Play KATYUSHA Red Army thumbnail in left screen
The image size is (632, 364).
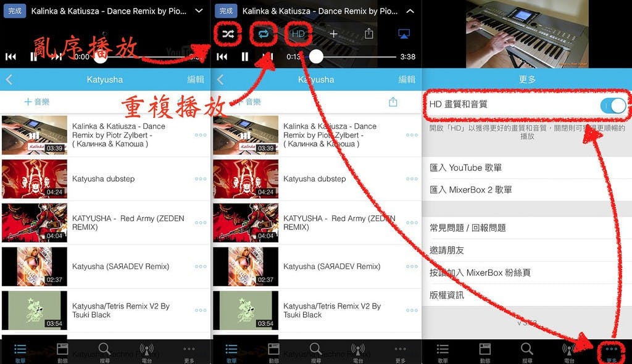click(35, 223)
